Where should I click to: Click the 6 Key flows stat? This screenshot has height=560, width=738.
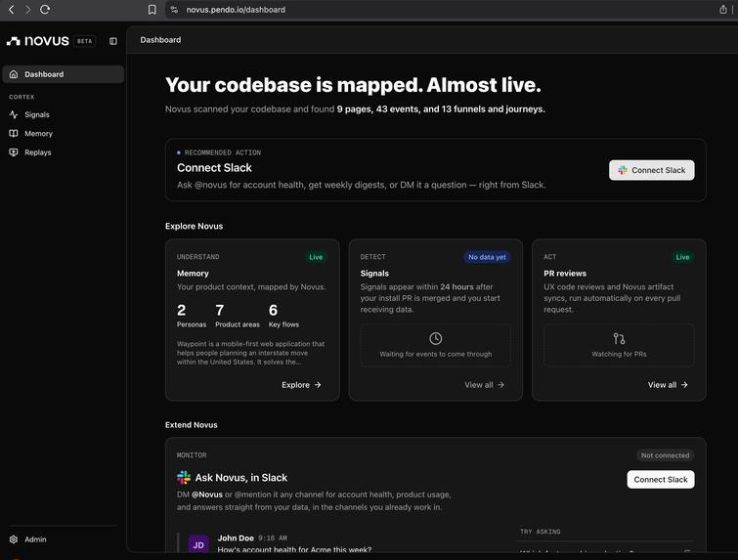click(283, 316)
